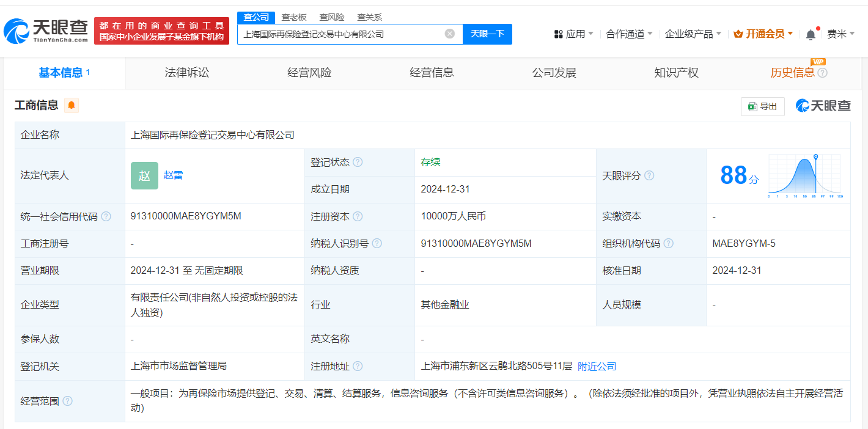Open the 附近公司 nearby companies link
The width and height of the screenshot is (868, 429).
(597, 367)
